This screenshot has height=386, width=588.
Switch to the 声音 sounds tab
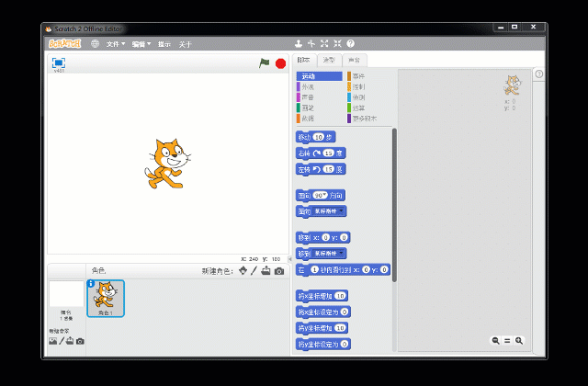355,60
